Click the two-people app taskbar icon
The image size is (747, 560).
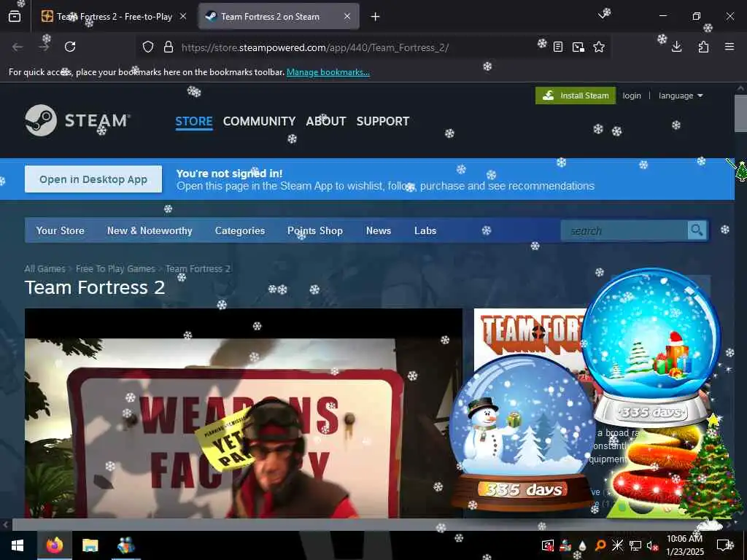[x=125, y=545]
